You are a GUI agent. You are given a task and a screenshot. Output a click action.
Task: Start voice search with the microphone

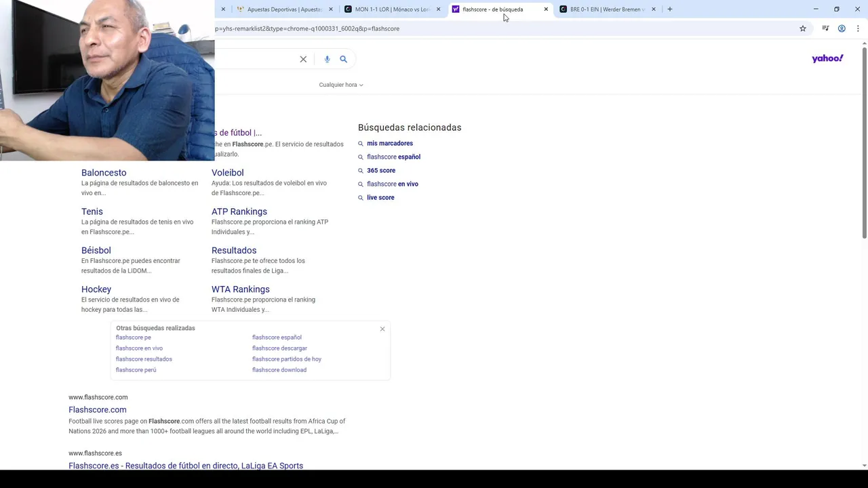pos(327,59)
